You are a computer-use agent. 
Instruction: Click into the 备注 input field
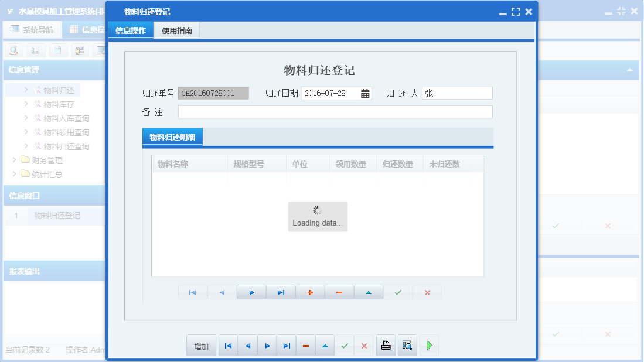[x=334, y=111]
